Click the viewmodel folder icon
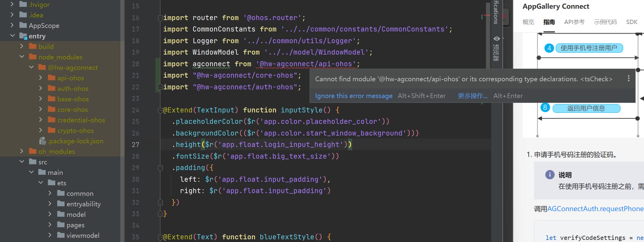Image resolution: width=644 pixels, height=242 pixels. [61, 235]
